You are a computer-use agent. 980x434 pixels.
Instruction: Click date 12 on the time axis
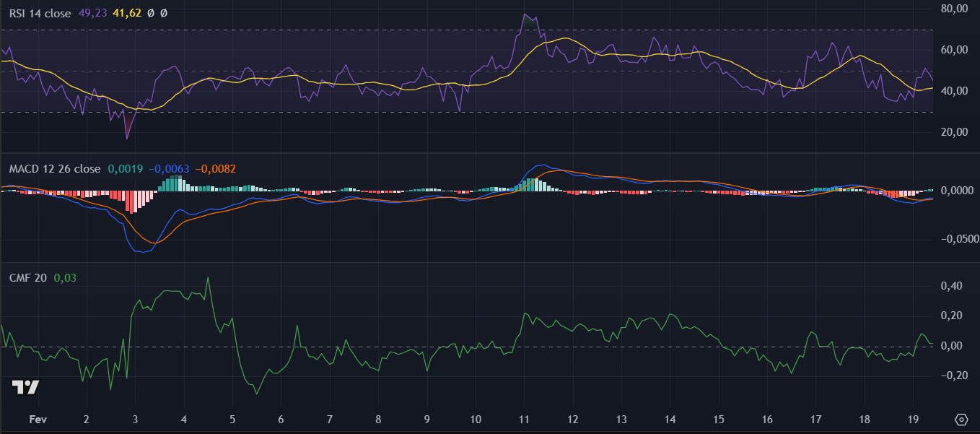(573, 419)
